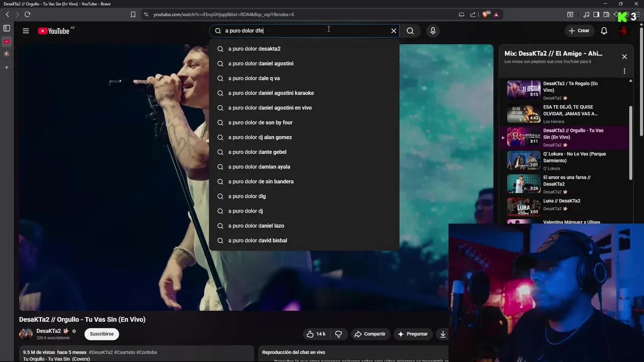Open the Brave Wallet icon

pyautogui.click(x=606, y=15)
